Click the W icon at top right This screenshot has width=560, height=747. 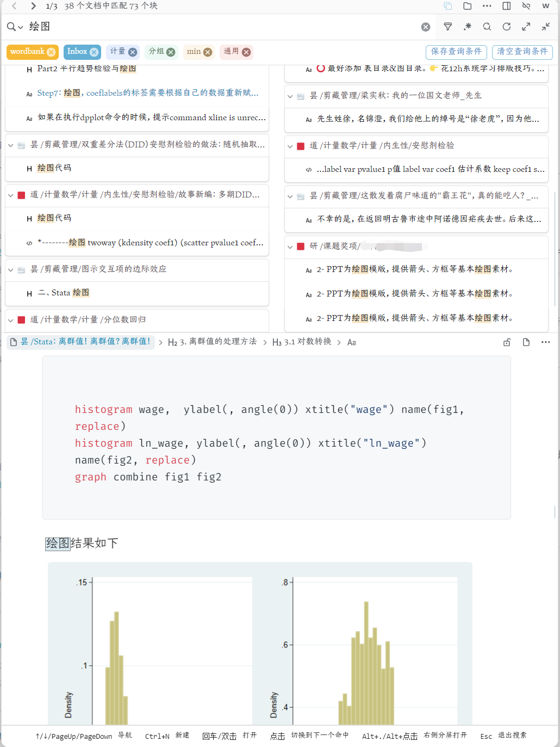tap(545, 6)
